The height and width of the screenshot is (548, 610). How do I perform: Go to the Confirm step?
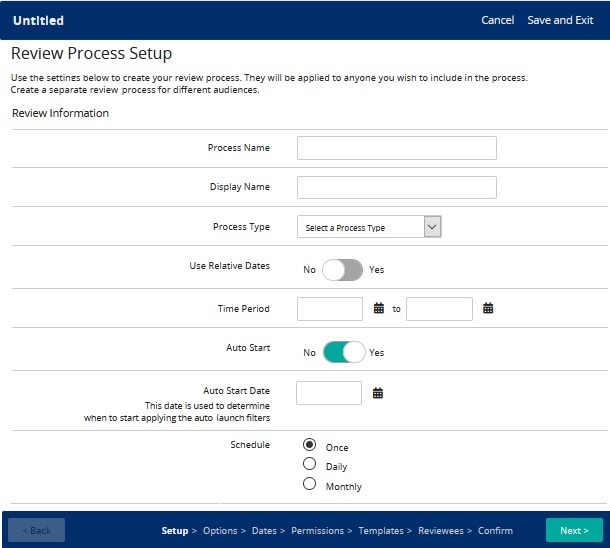pyautogui.click(x=495, y=531)
